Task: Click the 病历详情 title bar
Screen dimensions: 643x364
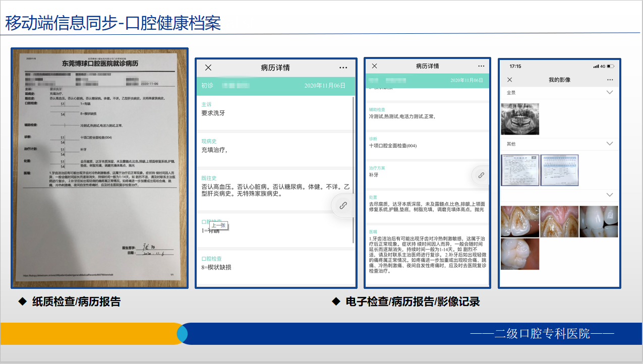Action: 276,67
